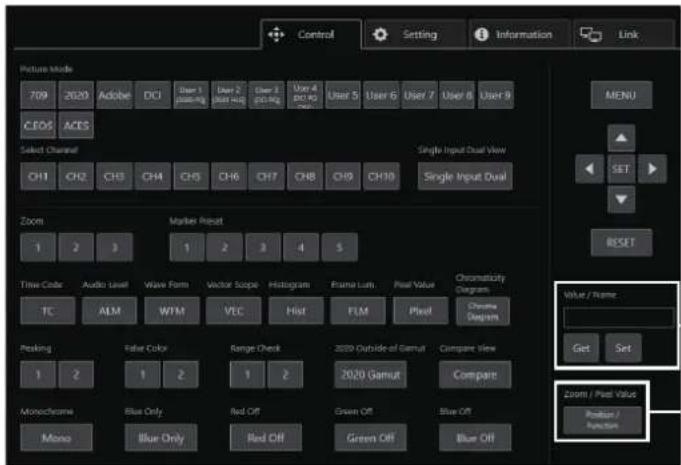Toggle the WFM waveform monitor
This screenshot has width=681, height=465.
coord(172,311)
